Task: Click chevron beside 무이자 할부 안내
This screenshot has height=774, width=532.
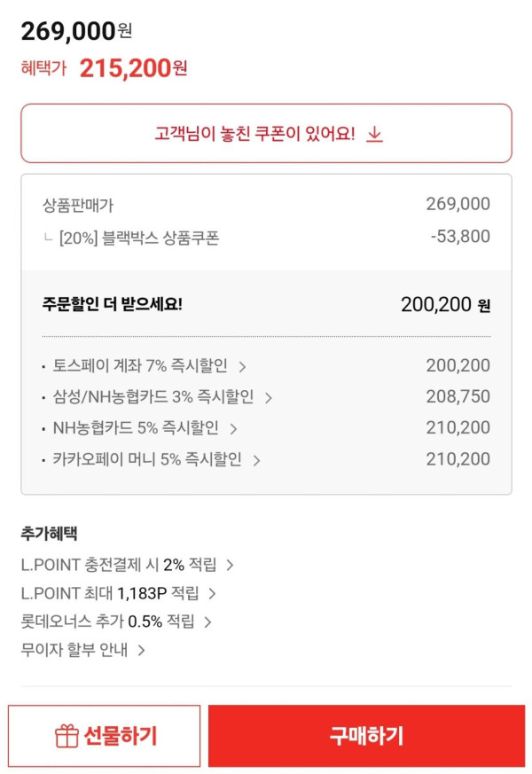Action: (x=141, y=651)
